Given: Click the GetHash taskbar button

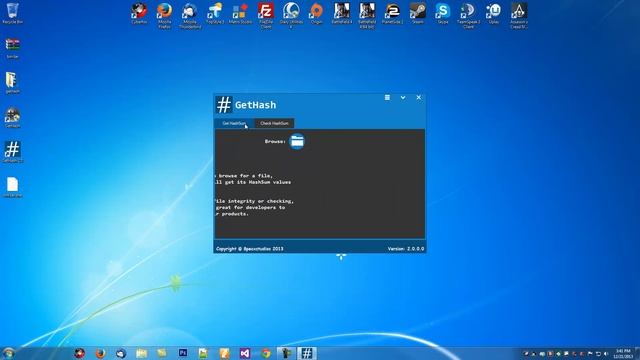Looking at the screenshot, I should (307, 353).
